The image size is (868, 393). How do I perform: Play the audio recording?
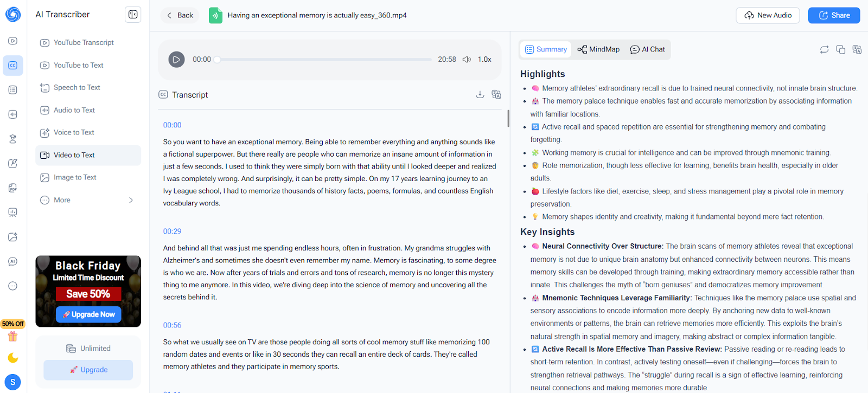176,59
